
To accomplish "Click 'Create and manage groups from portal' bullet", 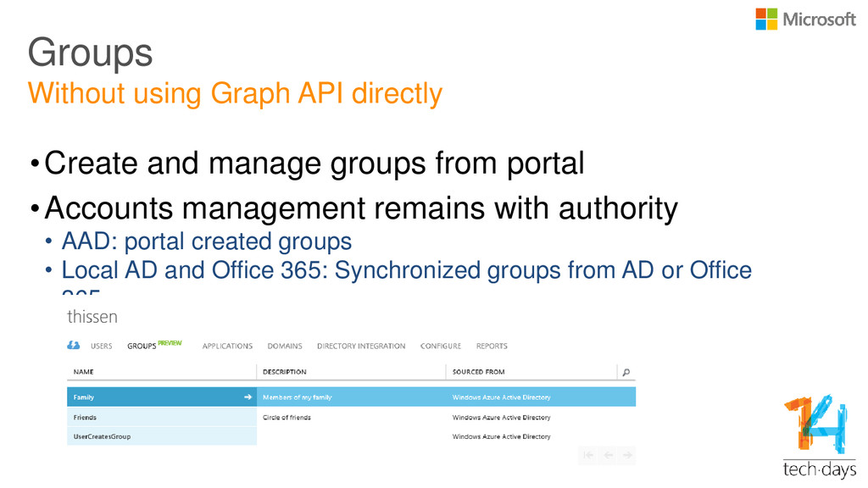I will coord(314,164).
